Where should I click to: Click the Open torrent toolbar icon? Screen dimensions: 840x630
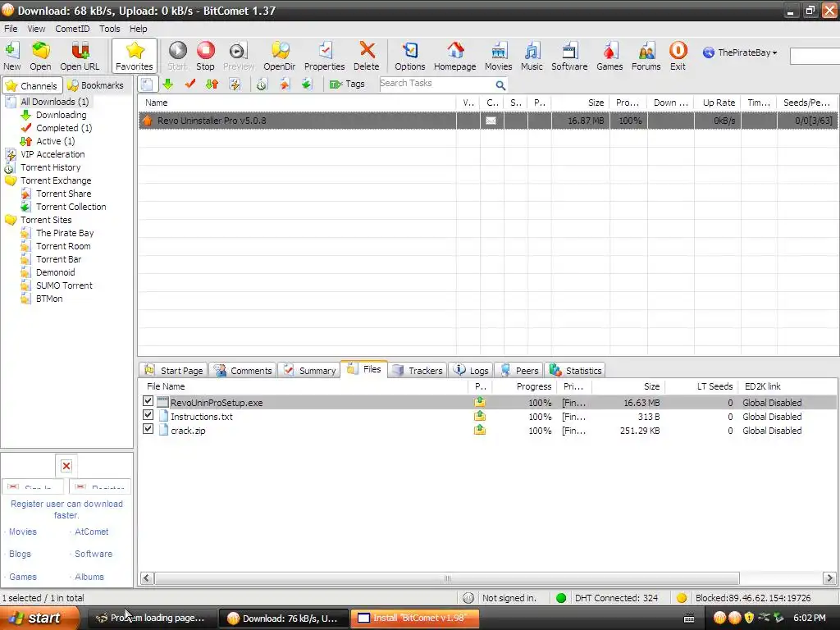[40, 56]
